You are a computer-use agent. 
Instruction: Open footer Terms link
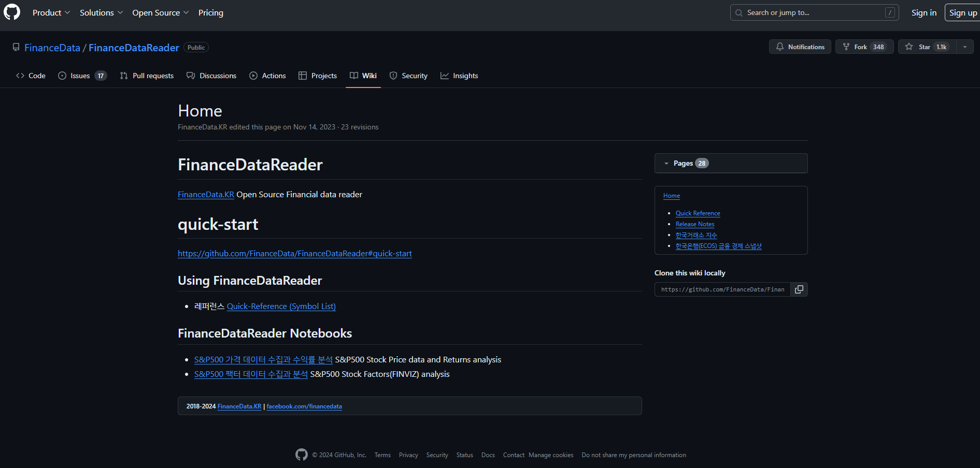382,455
